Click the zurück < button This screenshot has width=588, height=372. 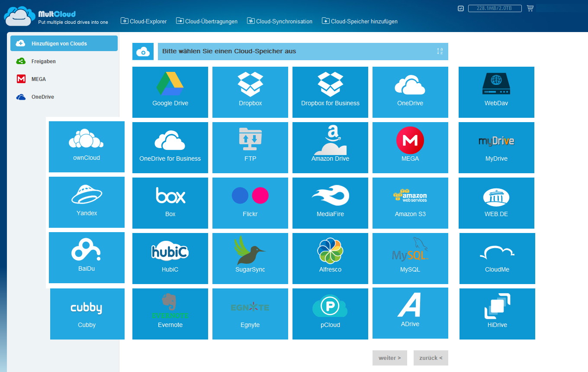tap(431, 358)
